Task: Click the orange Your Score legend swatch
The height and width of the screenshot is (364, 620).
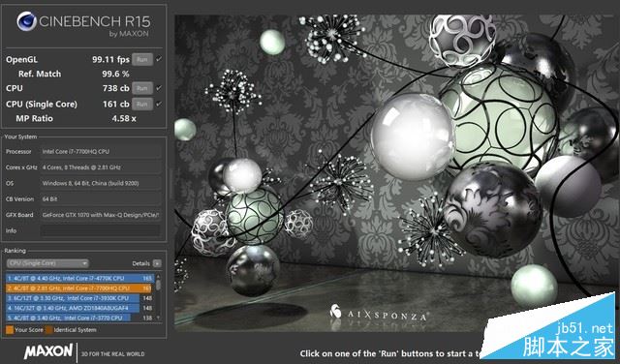Action: 10,329
